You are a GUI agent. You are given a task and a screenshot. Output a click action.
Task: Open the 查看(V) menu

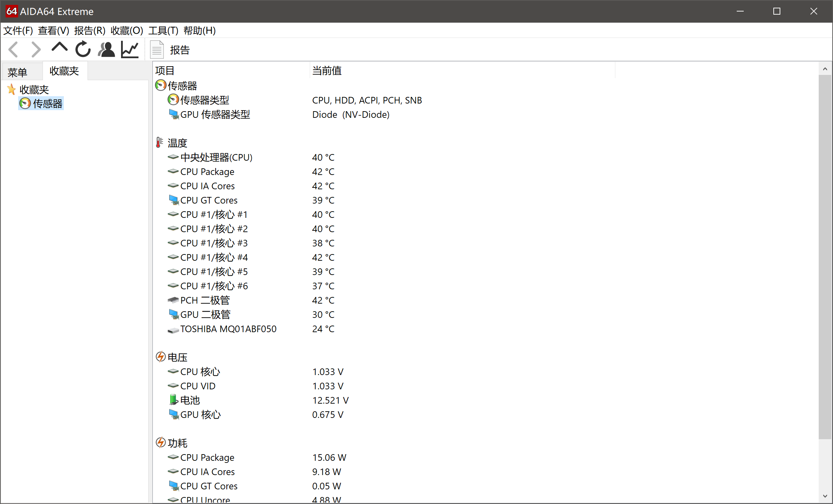tap(54, 31)
